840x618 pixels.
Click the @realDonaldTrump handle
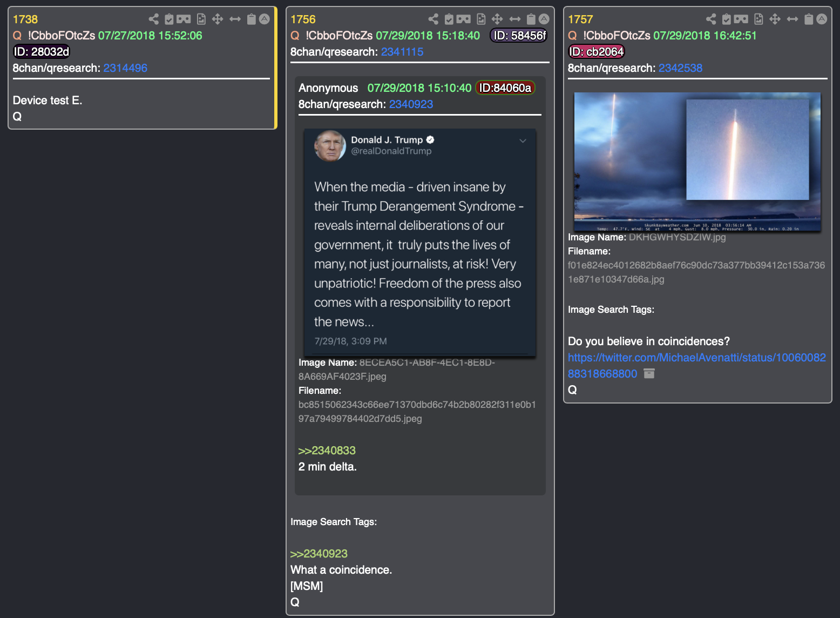pos(391,151)
